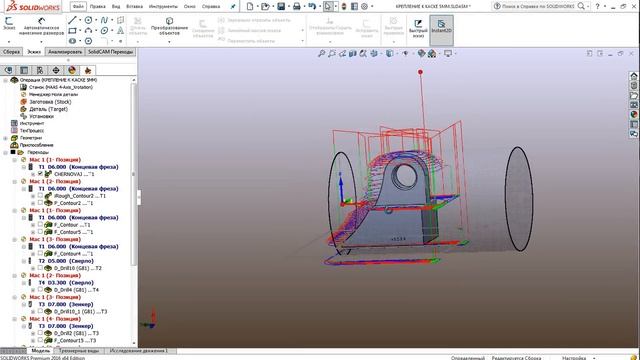
Task: Check the iRough_Contour2 operation checkbox
Action: click(40, 196)
